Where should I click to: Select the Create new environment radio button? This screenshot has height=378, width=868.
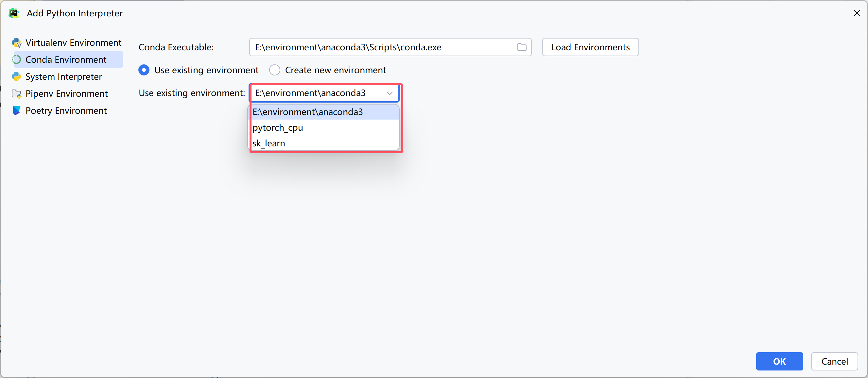click(275, 70)
